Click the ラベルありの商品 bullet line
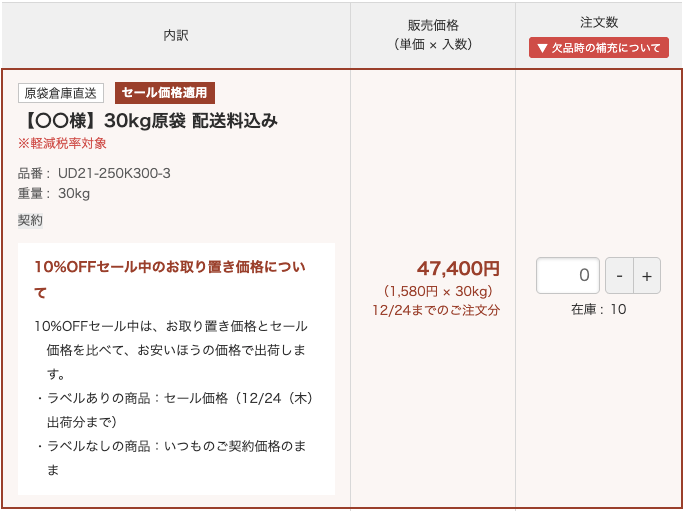This screenshot has height=511, width=685. click(175, 410)
